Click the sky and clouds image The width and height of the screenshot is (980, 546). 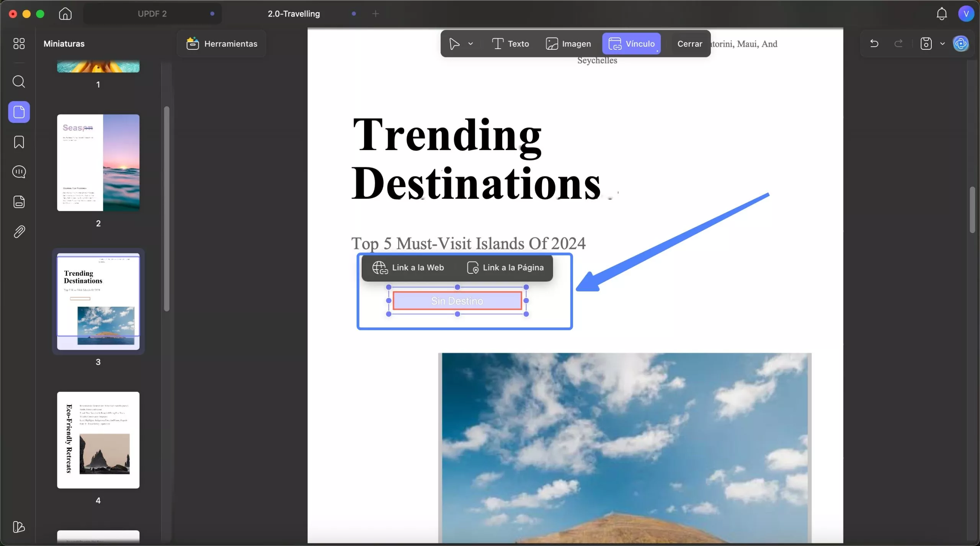coord(625,448)
